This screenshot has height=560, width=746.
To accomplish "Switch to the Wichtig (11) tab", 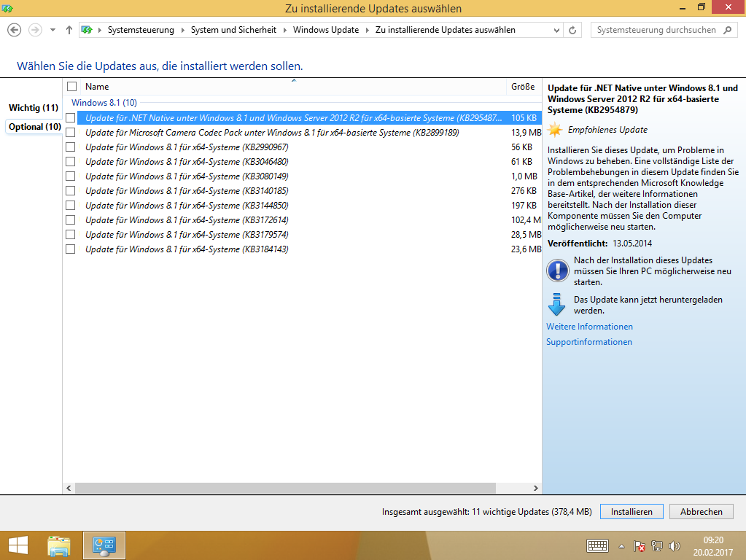I will point(34,107).
